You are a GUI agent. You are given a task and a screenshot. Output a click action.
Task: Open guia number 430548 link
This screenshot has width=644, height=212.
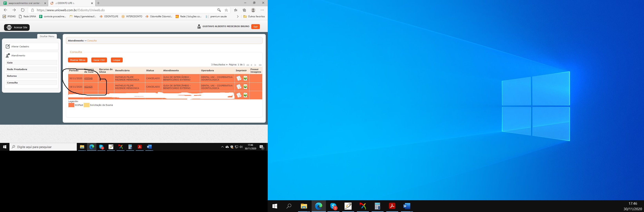88,78
